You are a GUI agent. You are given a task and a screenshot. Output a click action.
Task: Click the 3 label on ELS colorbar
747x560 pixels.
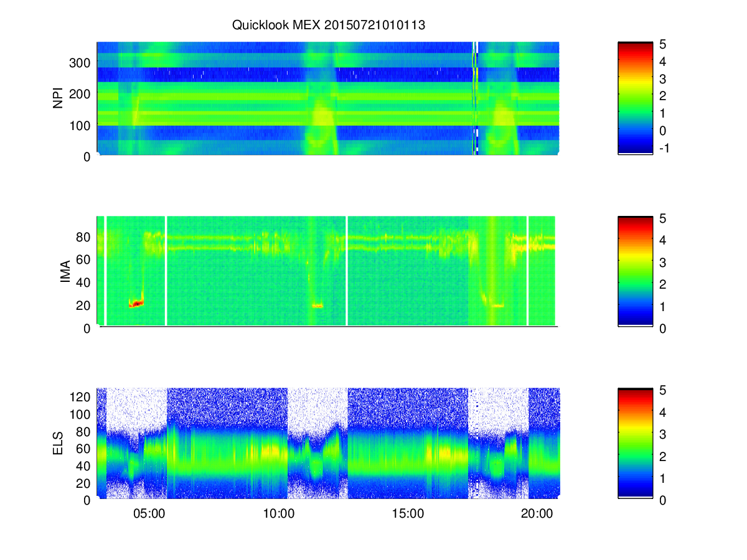tap(664, 434)
